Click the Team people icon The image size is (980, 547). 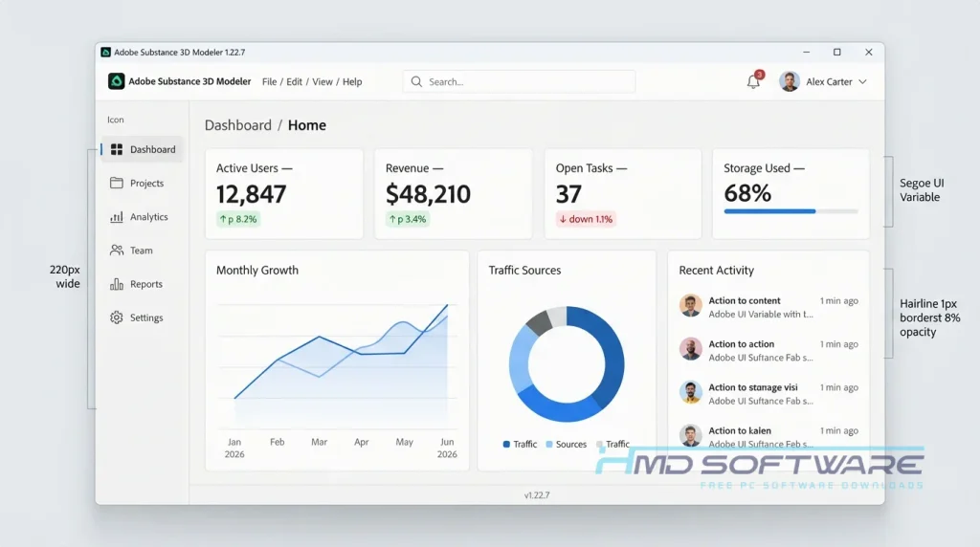click(x=116, y=251)
